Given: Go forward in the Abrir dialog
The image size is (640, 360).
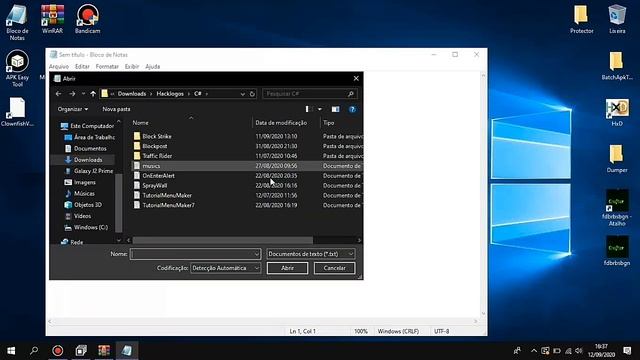Looking at the screenshot, I should [72, 94].
